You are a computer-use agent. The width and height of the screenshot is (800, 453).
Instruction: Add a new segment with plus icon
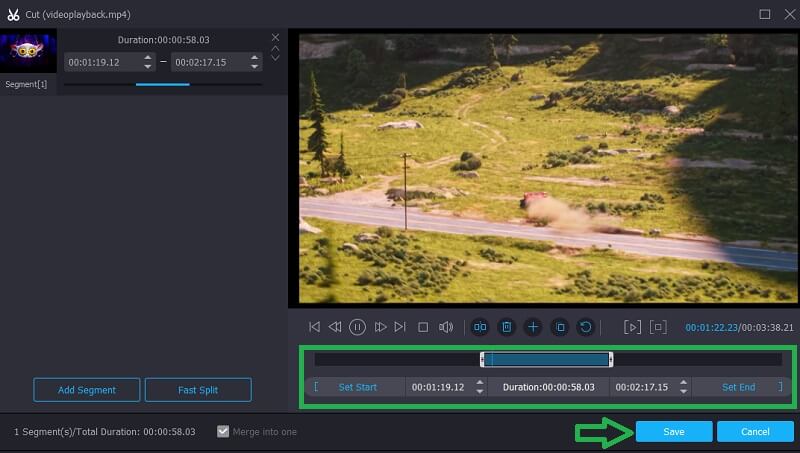pyautogui.click(x=533, y=327)
